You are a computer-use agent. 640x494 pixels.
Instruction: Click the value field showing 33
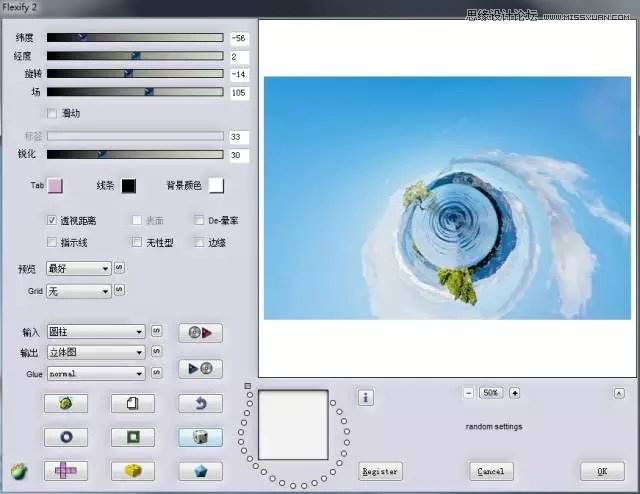pos(239,137)
